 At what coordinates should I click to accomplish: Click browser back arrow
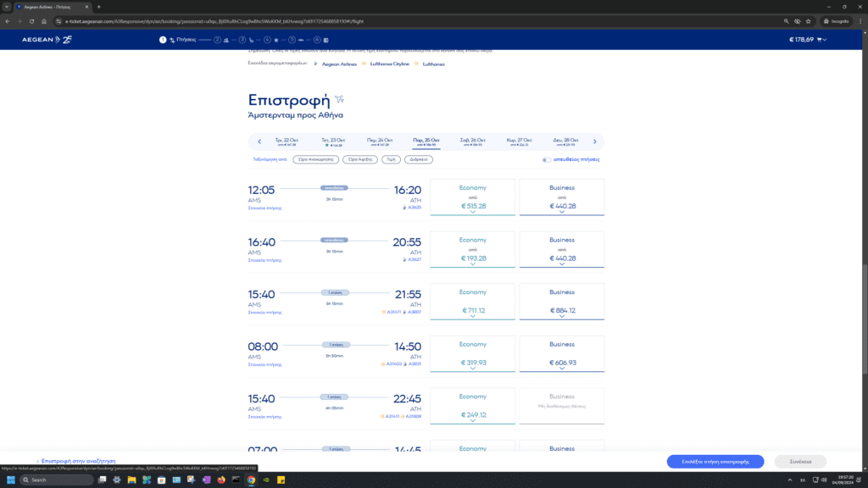[x=7, y=21]
